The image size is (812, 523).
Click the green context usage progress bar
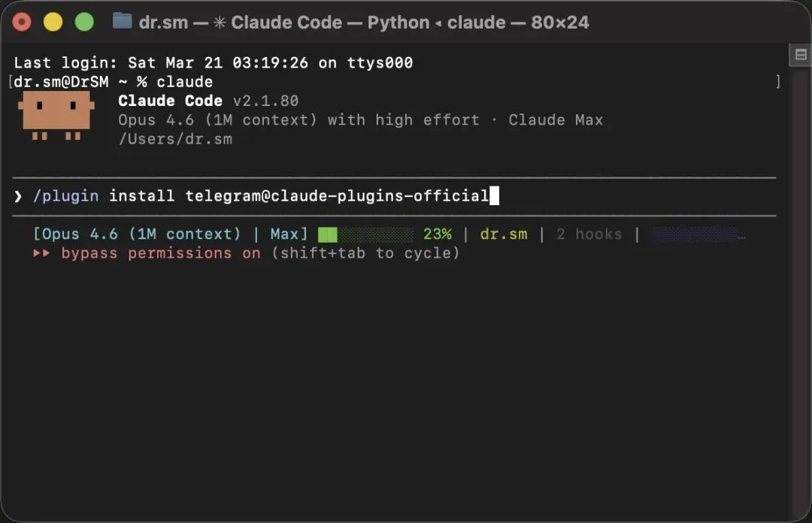click(365, 234)
